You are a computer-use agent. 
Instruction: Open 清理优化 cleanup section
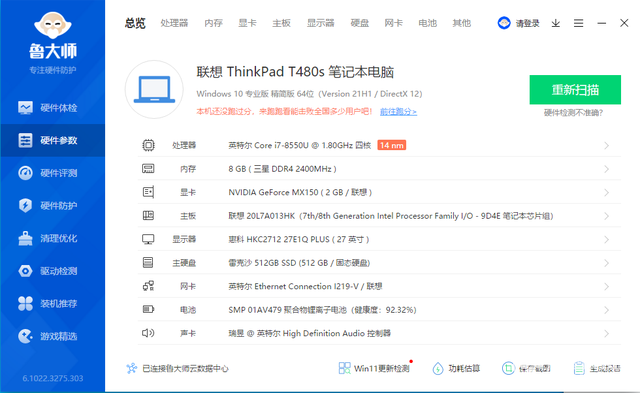coord(53,238)
